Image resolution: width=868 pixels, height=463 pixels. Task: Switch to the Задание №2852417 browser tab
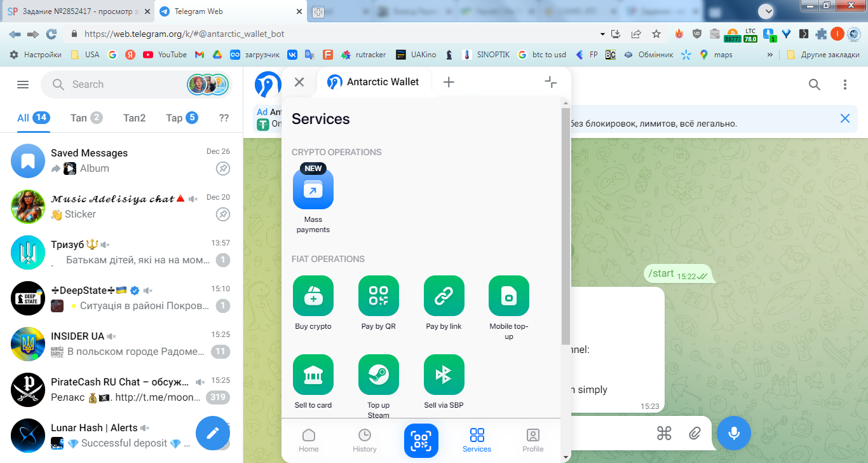78,11
